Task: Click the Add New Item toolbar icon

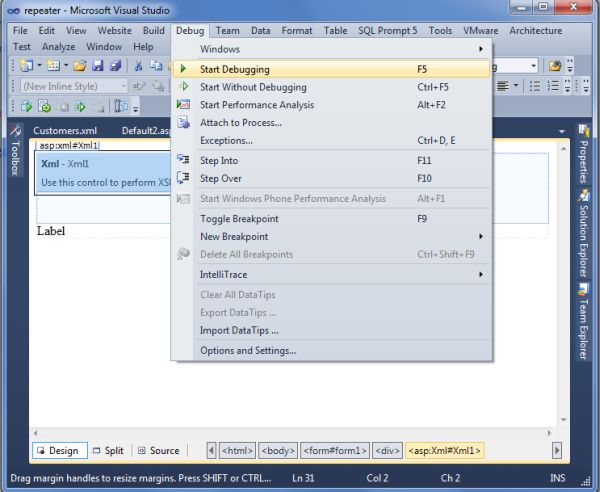Action: pyautogui.click(x=53, y=66)
